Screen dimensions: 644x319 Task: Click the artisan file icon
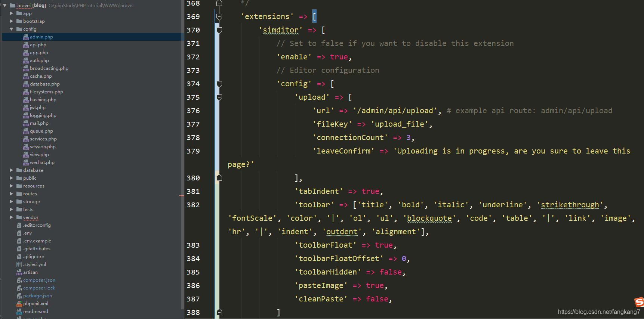tap(19, 272)
